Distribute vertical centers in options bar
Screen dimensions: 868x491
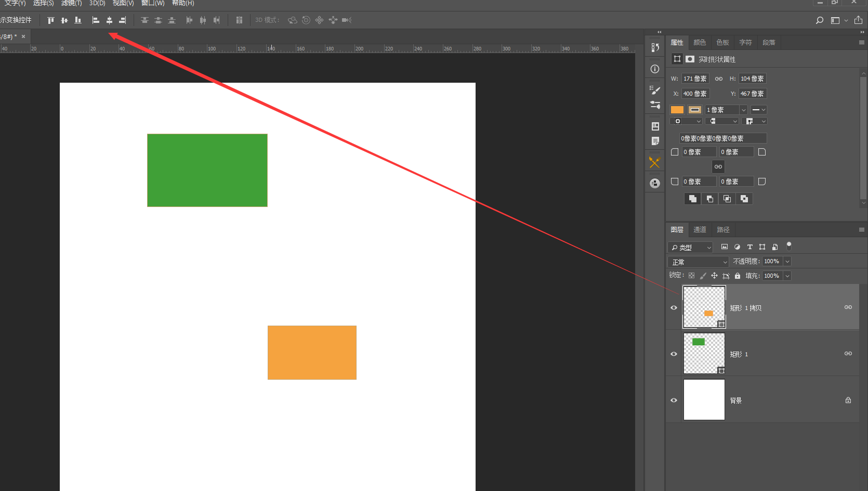click(x=158, y=20)
